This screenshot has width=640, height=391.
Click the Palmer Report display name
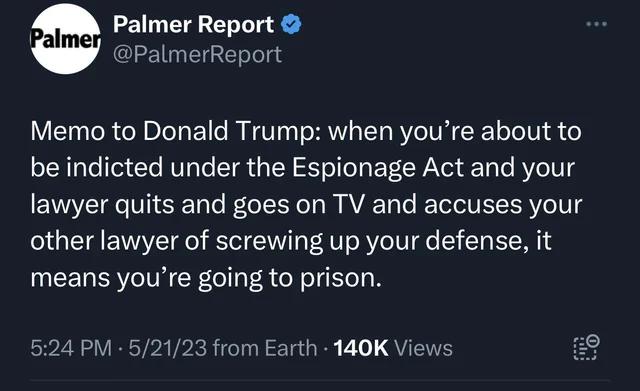(193, 24)
